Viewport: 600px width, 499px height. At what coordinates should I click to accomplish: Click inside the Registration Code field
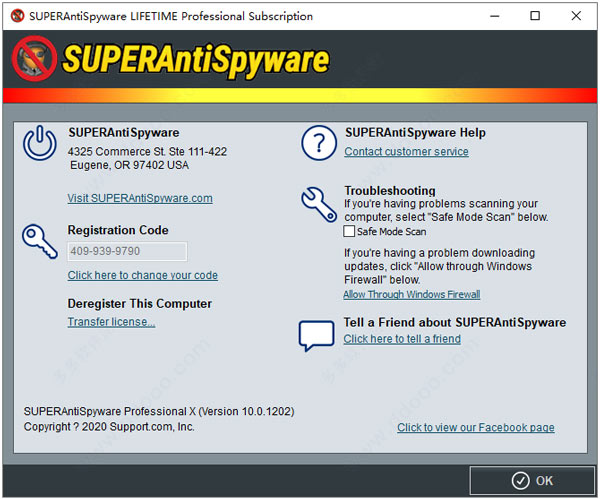[127, 251]
